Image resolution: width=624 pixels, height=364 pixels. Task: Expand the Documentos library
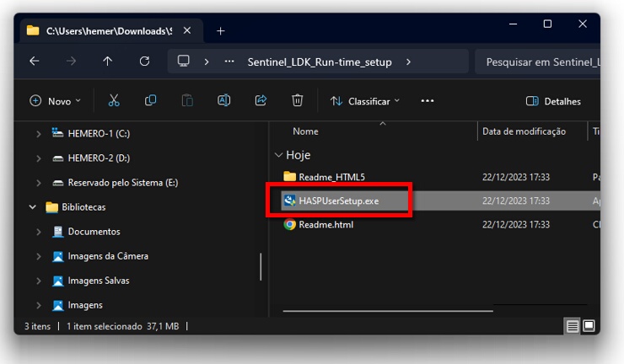point(38,232)
